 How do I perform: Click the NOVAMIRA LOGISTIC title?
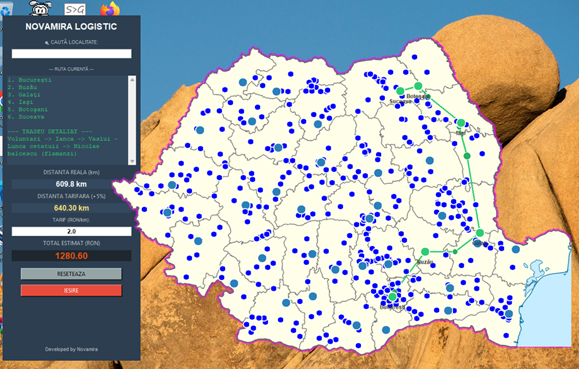[x=71, y=27]
